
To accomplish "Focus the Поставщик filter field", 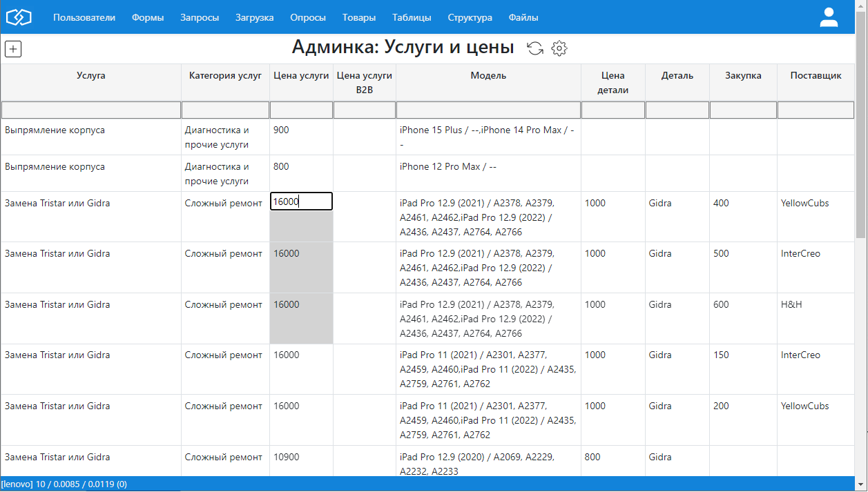I will click(x=816, y=110).
